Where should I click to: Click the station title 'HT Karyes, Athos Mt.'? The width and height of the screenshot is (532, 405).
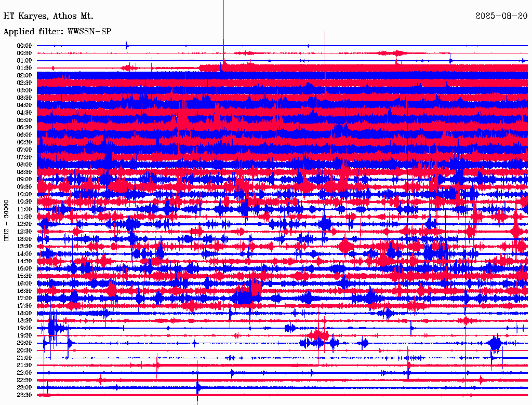[x=48, y=16]
